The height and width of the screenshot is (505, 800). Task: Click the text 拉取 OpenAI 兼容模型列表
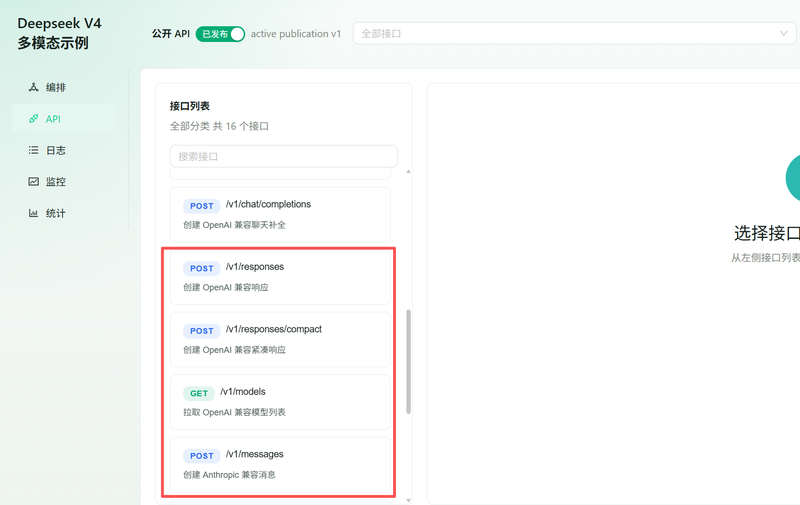coord(234,412)
